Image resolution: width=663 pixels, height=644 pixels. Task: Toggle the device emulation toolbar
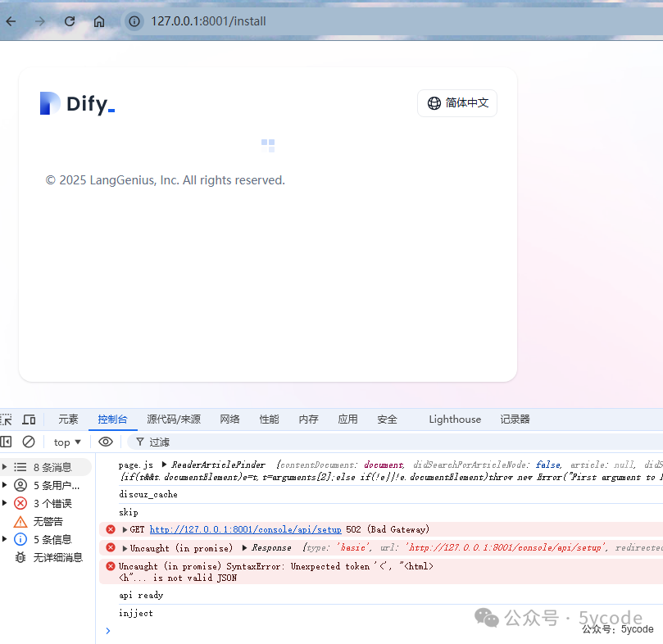pos(29,419)
